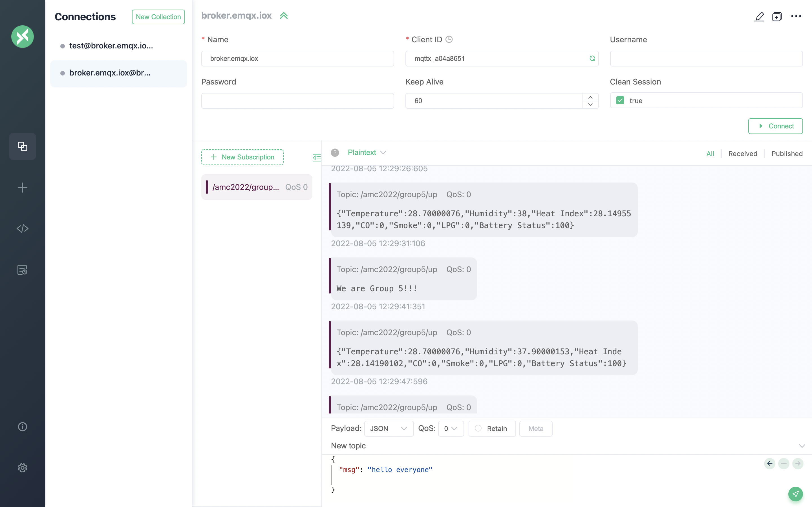Open the QoS value dropdown
Viewport: 812px width, 507px height.
451,428
